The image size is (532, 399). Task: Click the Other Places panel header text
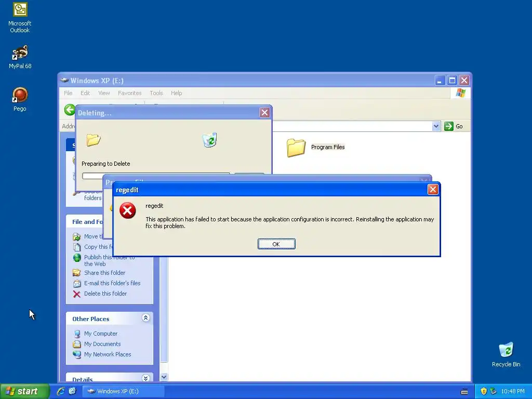point(90,319)
